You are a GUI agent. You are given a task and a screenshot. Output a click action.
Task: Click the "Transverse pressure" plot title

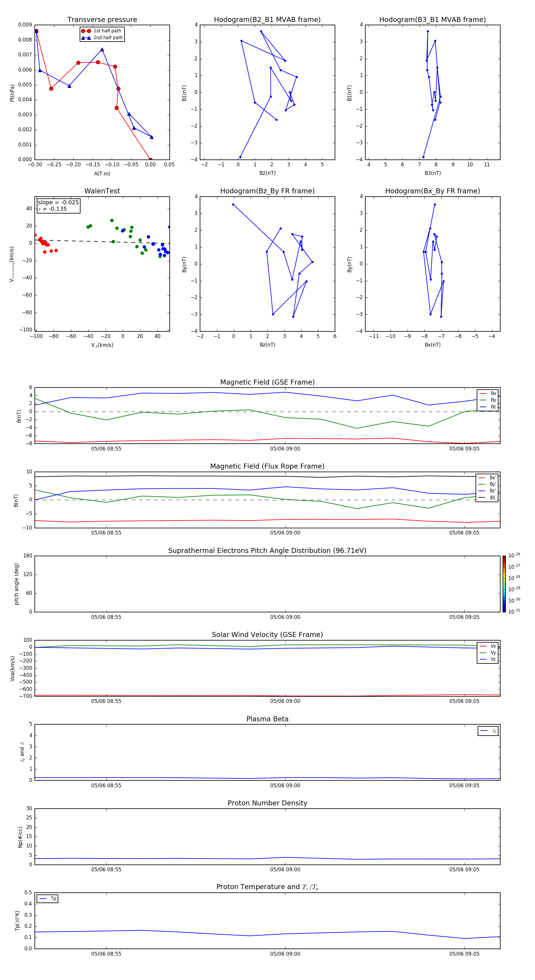102,20
